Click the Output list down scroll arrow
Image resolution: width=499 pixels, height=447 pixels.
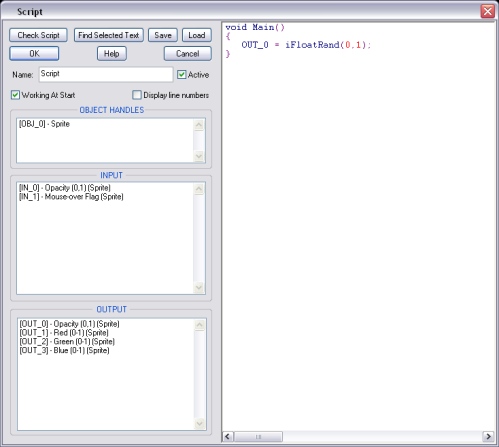[x=200, y=424]
